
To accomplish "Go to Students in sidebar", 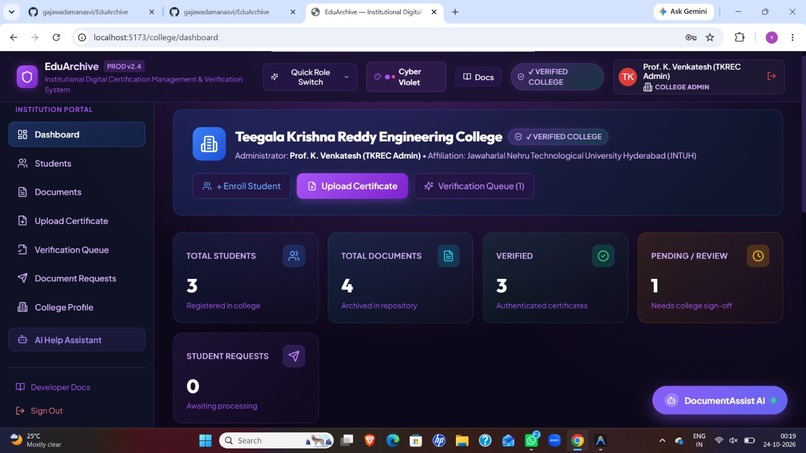I will (77, 163).
